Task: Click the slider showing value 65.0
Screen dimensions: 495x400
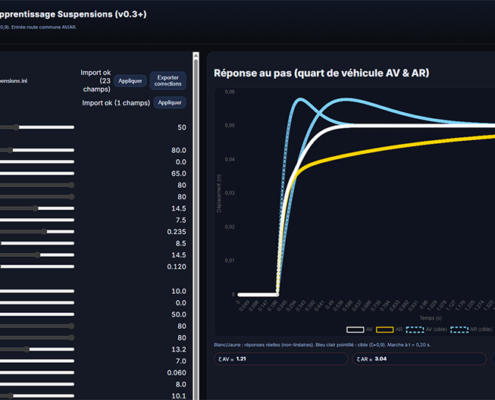Action: coord(37,173)
